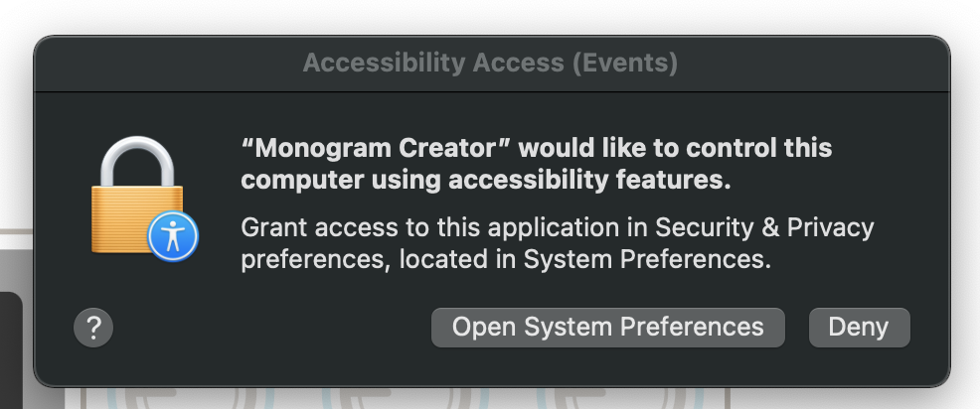Screen dimensions: 980x409
Task: Click the padlock's silver shackle
Action: (x=137, y=161)
